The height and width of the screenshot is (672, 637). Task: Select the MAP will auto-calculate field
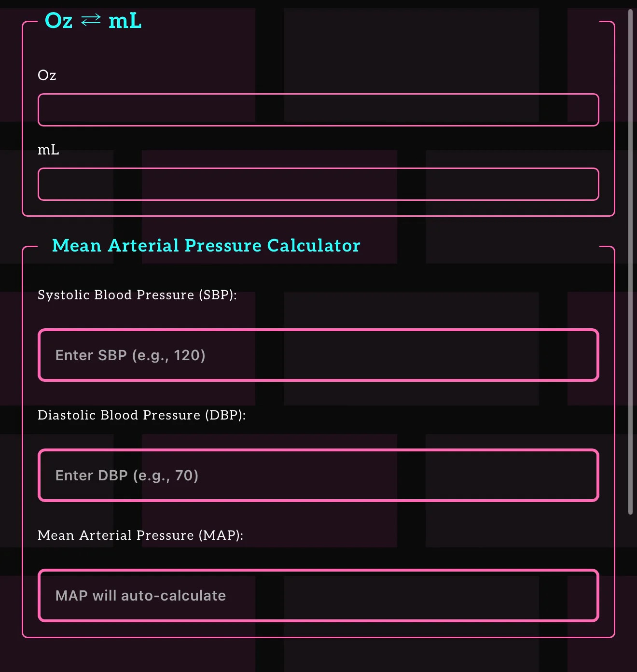(x=318, y=596)
